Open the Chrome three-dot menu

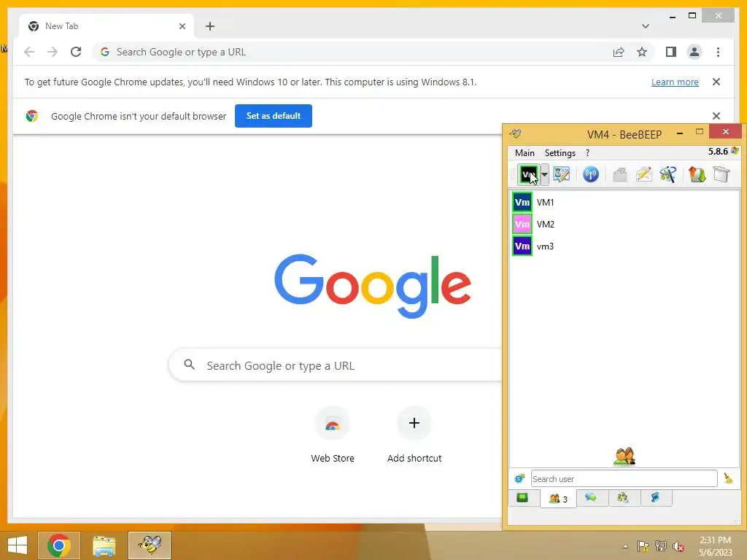click(x=718, y=52)
